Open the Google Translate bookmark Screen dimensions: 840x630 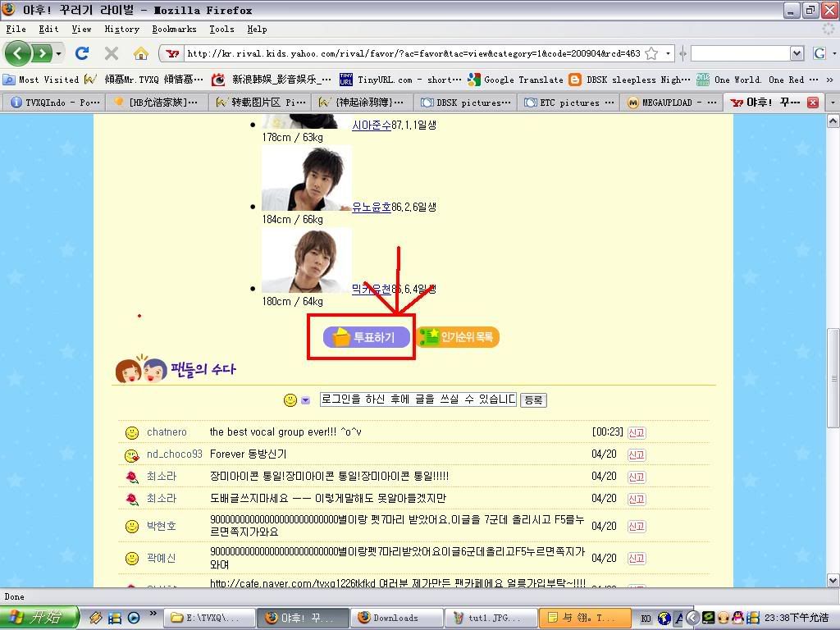(x=515, y=80)
